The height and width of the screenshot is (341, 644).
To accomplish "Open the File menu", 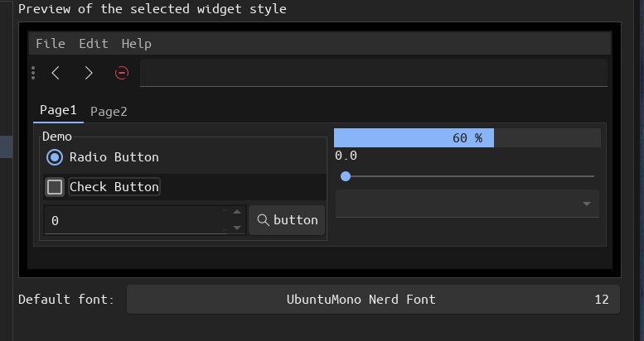I will [x=51, y=44].
